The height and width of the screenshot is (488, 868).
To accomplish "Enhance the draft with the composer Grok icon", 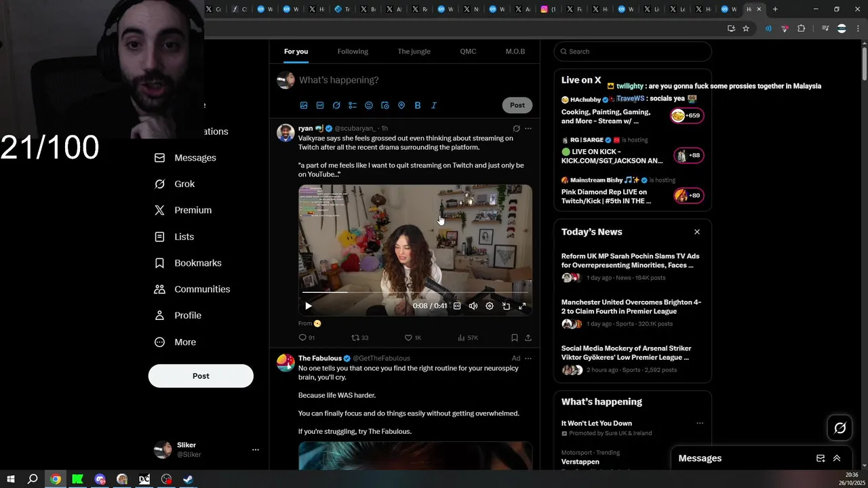I will pos(336,105).
